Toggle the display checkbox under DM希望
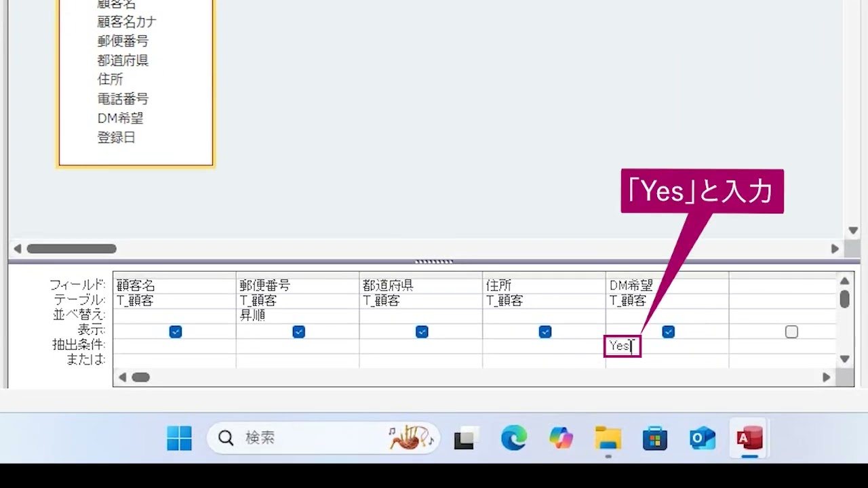 point(669,331)
